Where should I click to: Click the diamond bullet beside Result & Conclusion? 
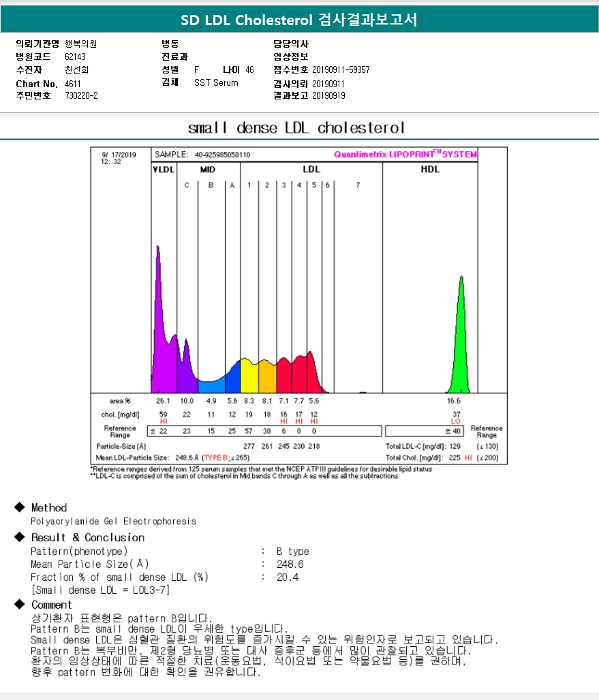(19, 537)
